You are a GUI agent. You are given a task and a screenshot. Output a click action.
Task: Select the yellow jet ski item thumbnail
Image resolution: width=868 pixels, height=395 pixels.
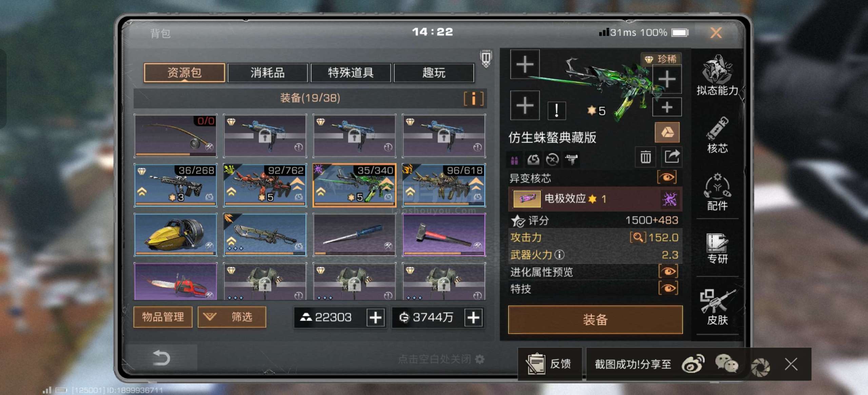[x=176, y=234]
